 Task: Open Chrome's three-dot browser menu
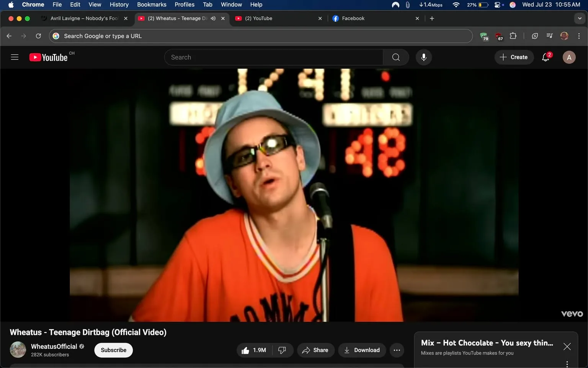(x=579, y=36)
